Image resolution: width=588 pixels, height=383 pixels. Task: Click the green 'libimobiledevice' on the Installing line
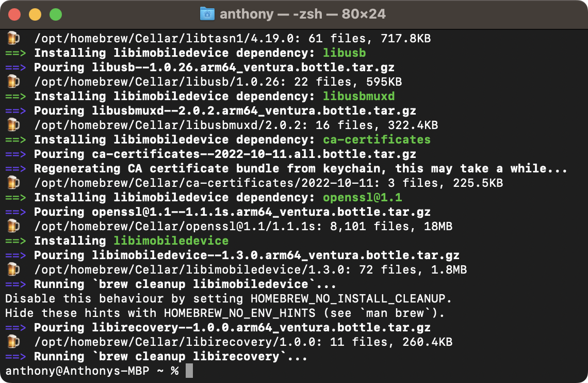pyautogui.click(x=171, y=241)
